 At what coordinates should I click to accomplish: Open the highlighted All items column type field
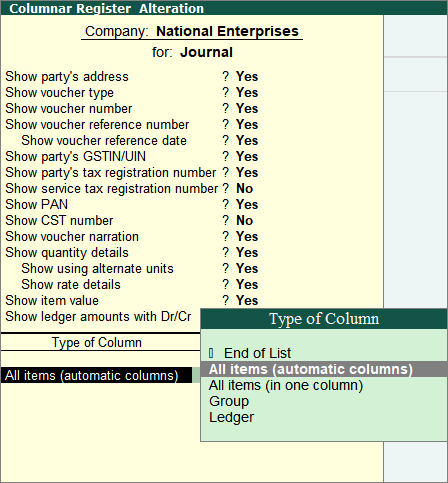(96, 375)
